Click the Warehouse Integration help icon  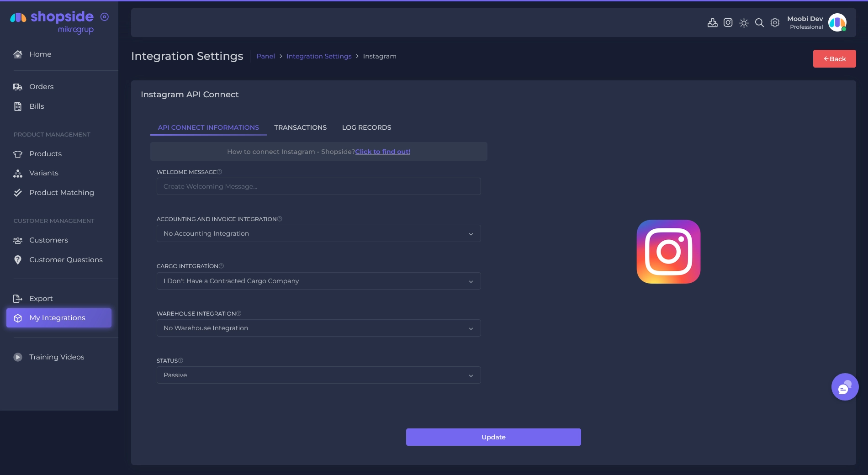[239, 313]
